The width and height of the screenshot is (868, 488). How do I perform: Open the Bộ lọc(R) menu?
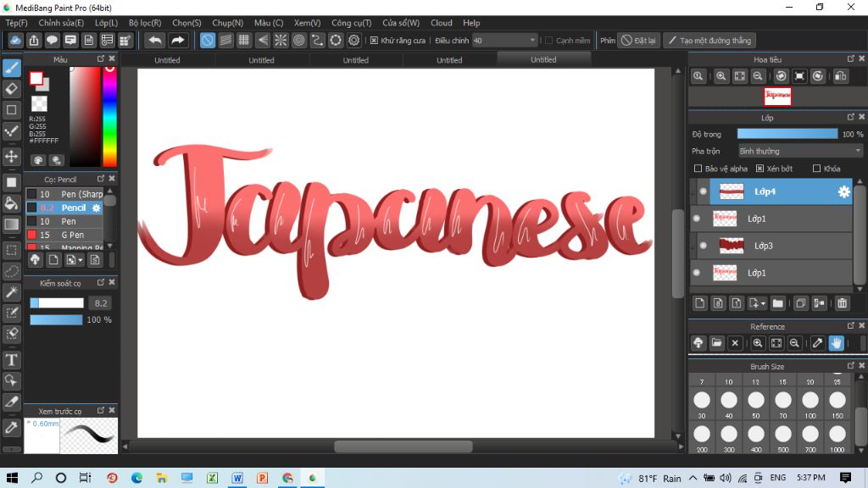(145, 23)
